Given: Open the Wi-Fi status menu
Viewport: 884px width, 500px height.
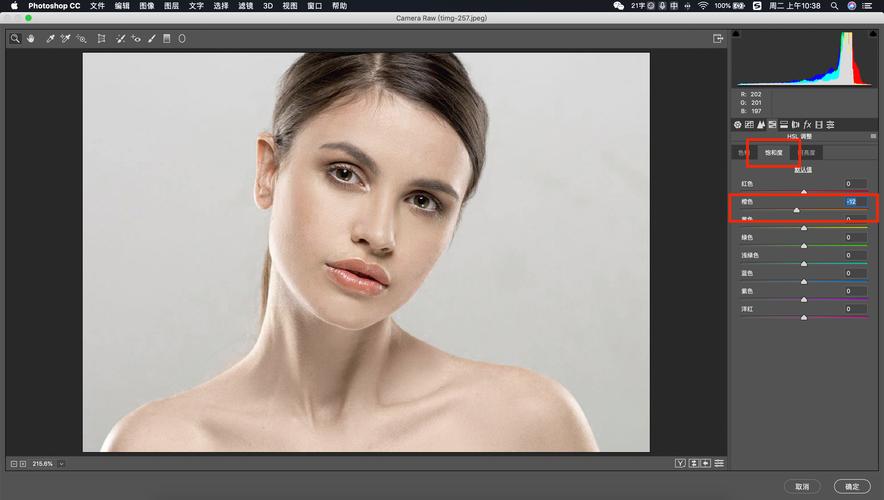Looking at the screenshot, I should [x=702, y=6].
